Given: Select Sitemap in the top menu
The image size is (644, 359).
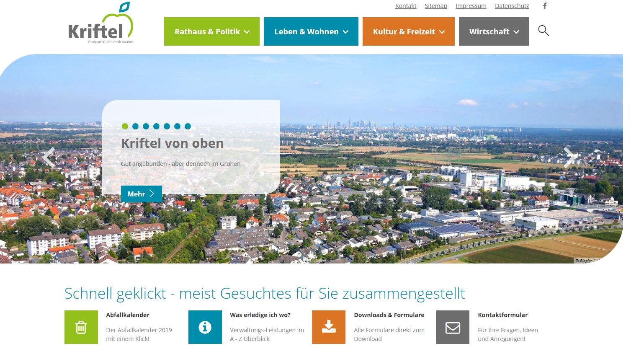Looking at the screenshot, I should point(436,5).
